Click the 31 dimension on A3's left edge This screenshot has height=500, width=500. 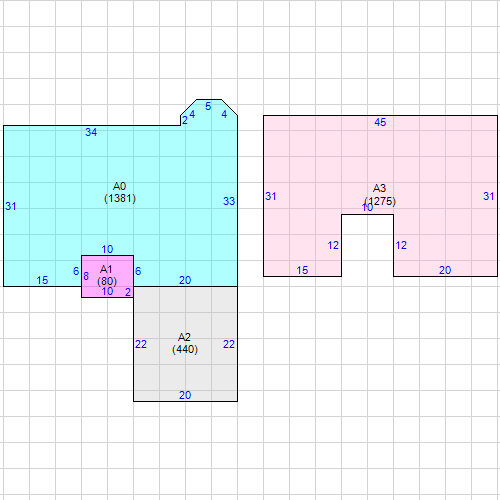(271, 196)
